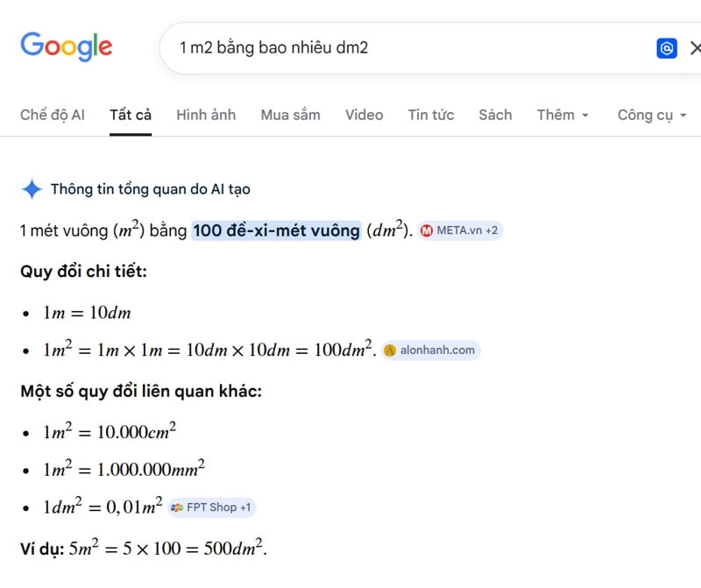Open the Công cụ dropdown
The width and height of the screenshot is (701, 588).
[652, 115]
